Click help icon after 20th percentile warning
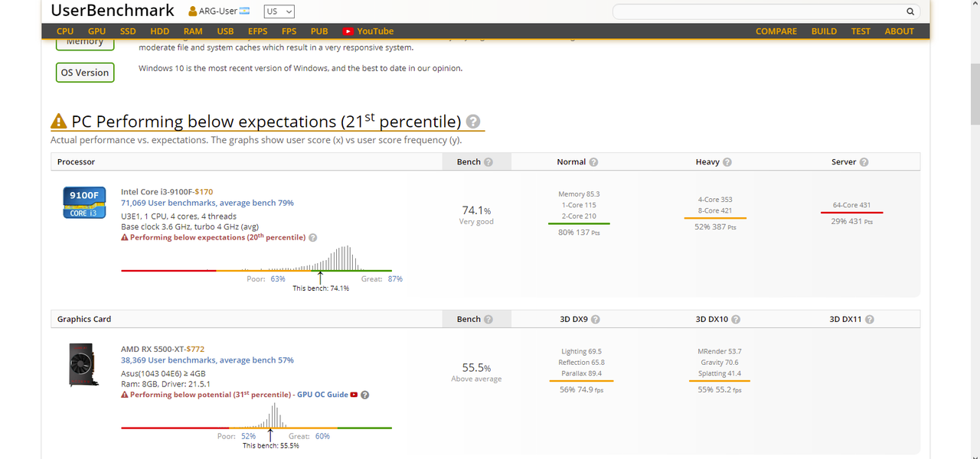Image resolution: width=980 pixels, height=459 pixels. [313, 238]
